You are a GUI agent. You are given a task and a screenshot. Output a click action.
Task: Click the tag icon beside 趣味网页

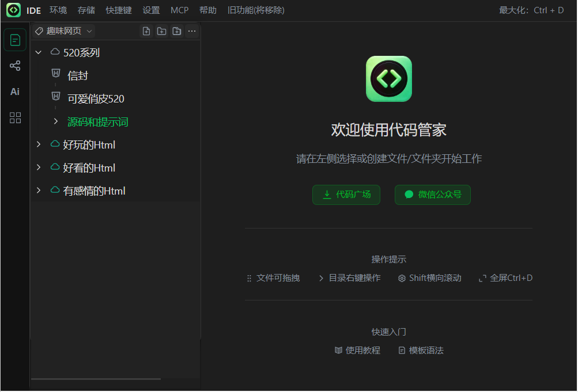tap(39, 31)
